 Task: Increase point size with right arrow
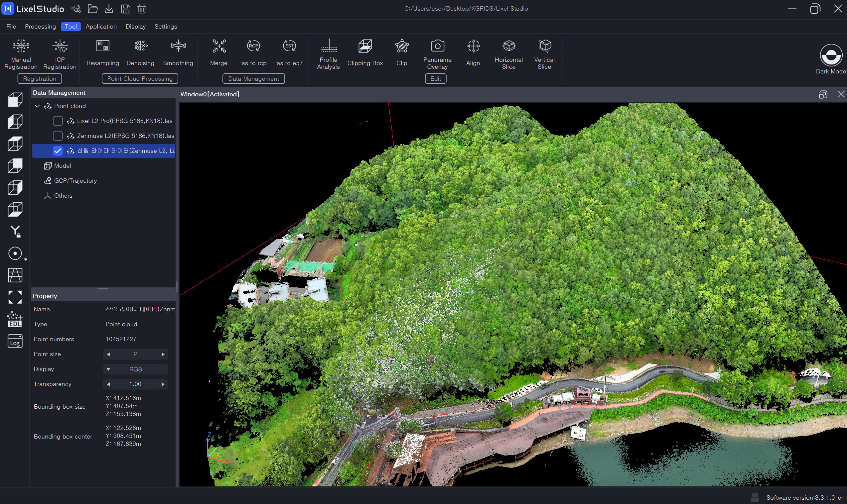coord(163,354)
